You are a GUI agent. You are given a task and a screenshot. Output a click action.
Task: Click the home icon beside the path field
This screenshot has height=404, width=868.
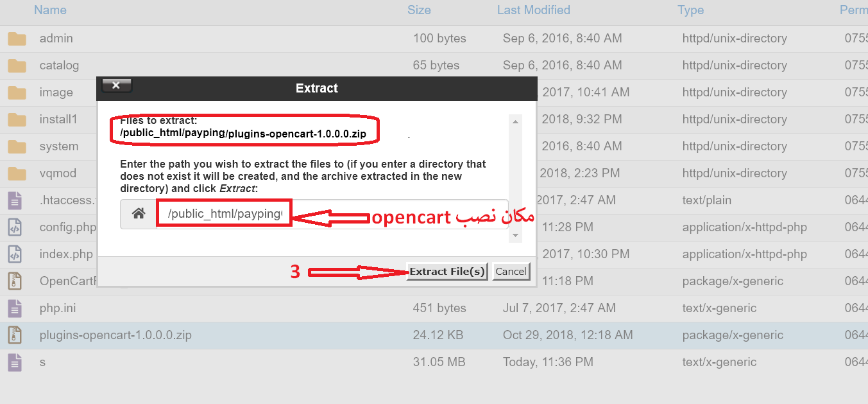coord(139,214)
